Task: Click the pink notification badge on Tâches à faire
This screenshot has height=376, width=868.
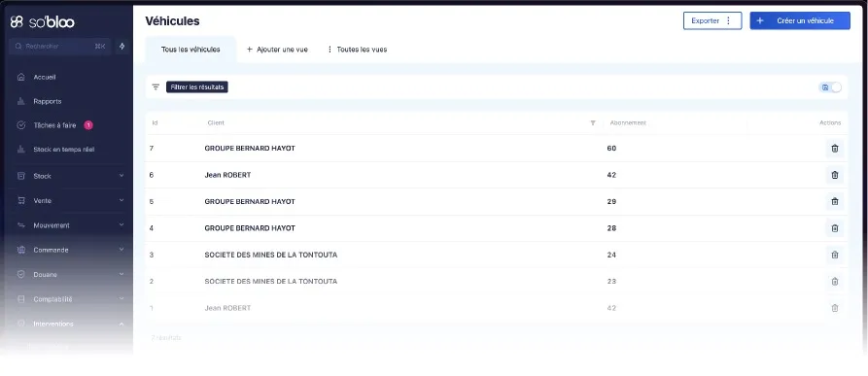Action: tap(88, 125)
